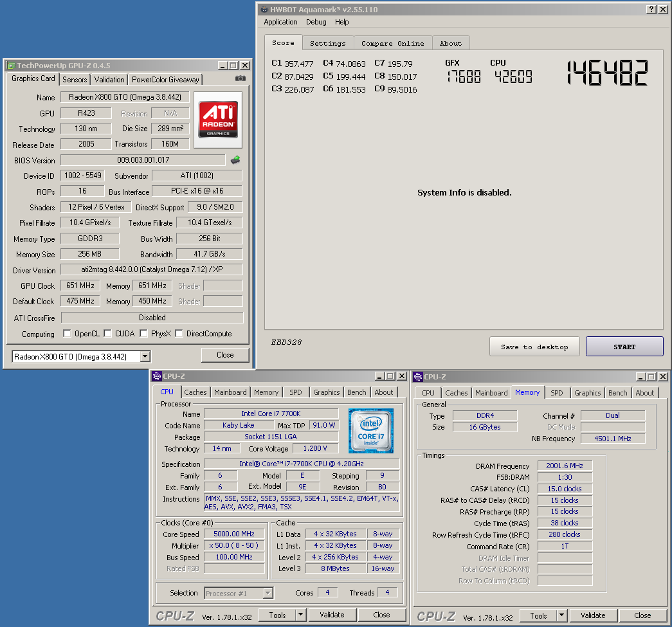
Task: Switch to the Settings tab in Aquamark
Action: (328, 43)
